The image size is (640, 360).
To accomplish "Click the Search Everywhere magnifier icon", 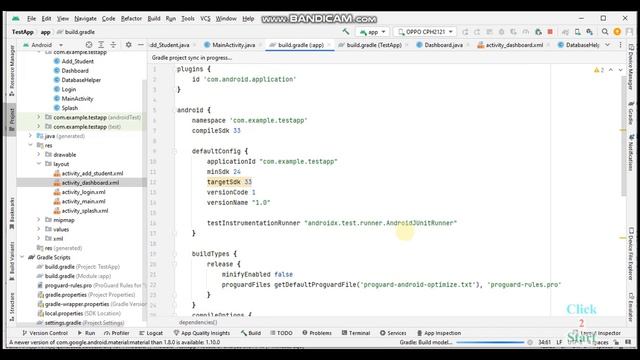I will (605, 31).
